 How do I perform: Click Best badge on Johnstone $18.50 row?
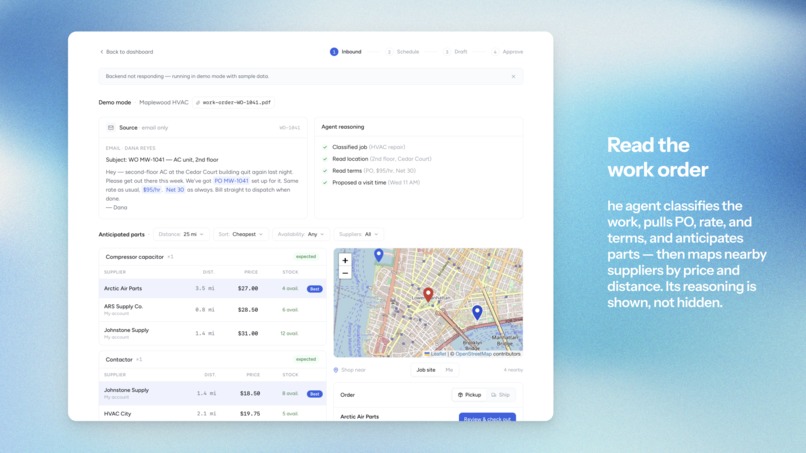tap(315, 394)
